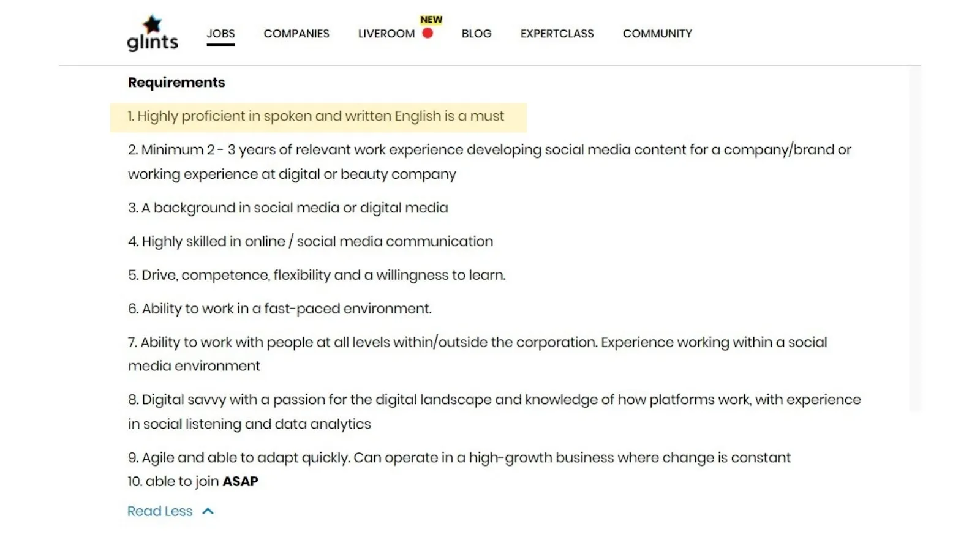
Task: Collapse requirements using the upward chevron
Action: tap(207, 510)
